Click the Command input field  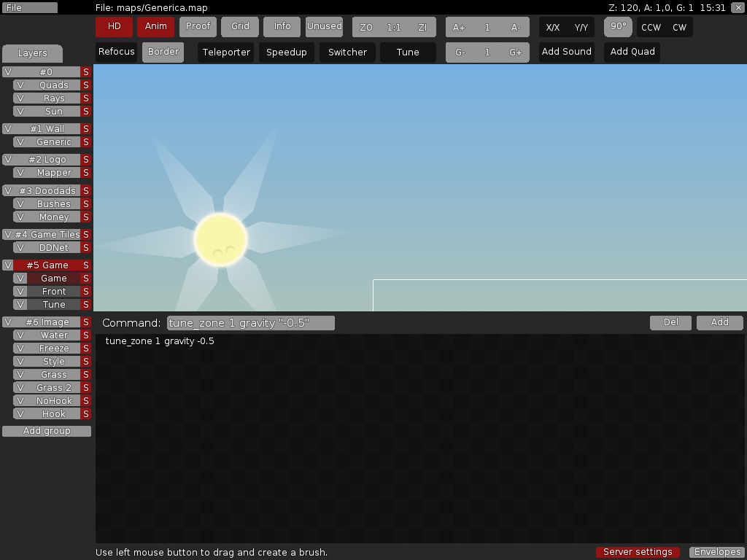[x=251, y=322]
